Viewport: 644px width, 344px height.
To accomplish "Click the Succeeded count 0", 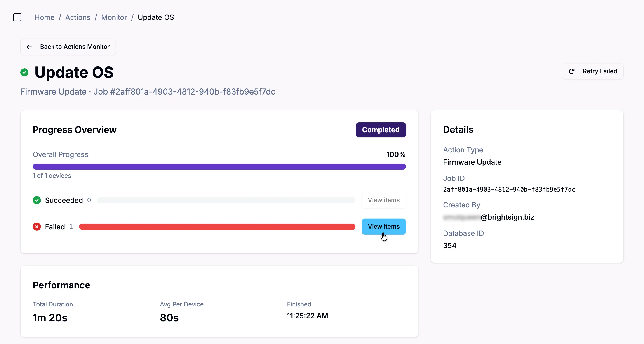I will 89,200.
